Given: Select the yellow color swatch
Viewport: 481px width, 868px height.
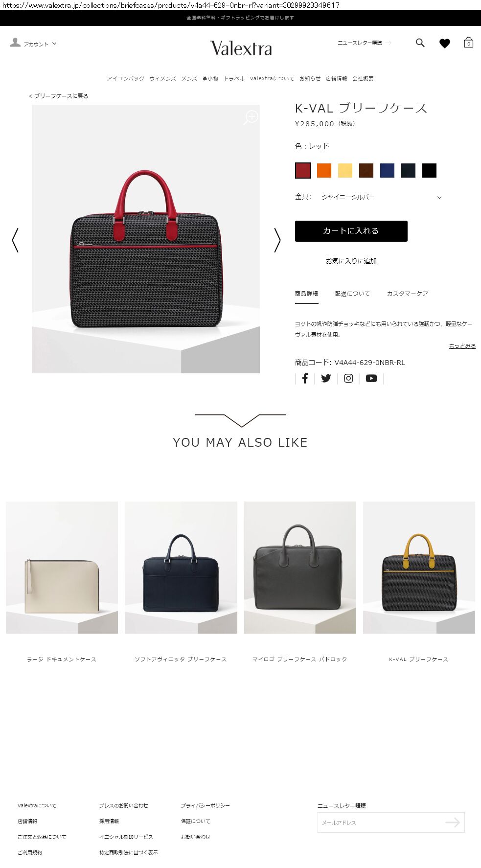Looking at the screenshot, I should [345, 170].
